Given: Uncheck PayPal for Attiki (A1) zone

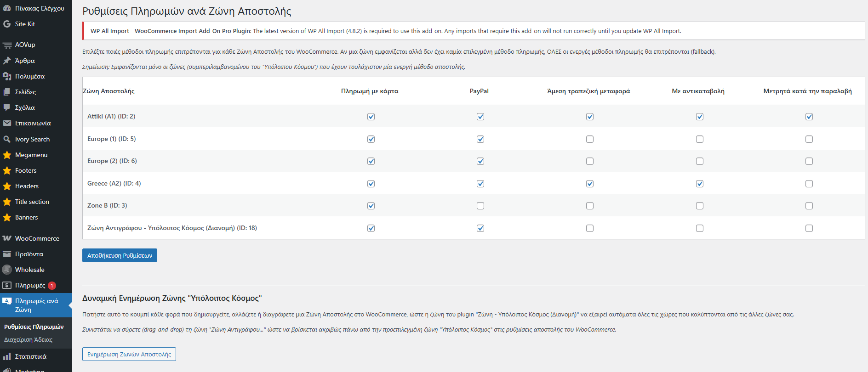Looking at the screenshot, I should (x=480, y=117).
